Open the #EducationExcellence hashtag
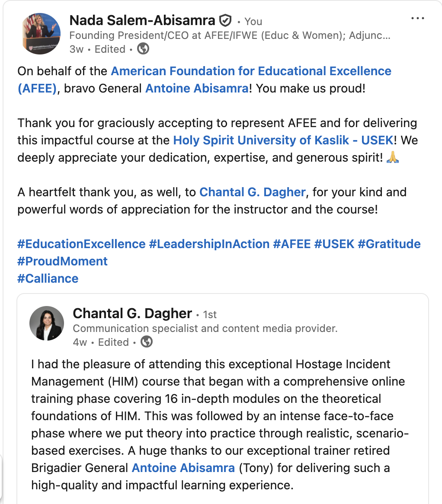 [81, 244]
